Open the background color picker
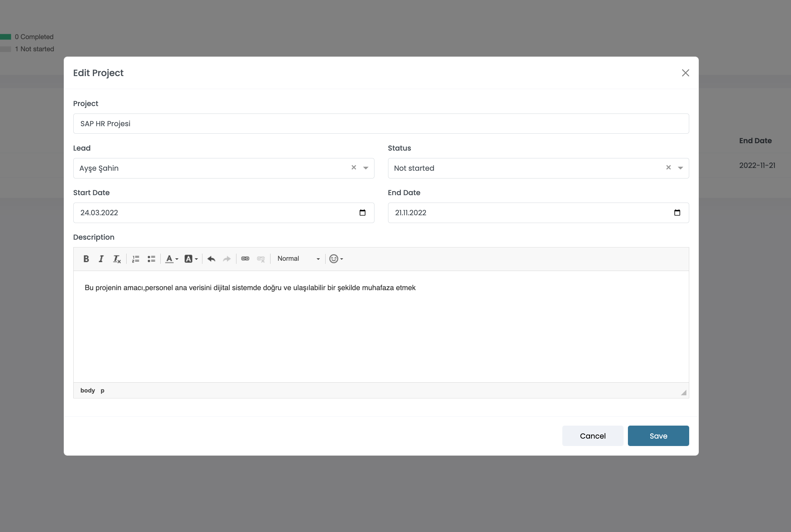791x532 pixels. [191, 259]
